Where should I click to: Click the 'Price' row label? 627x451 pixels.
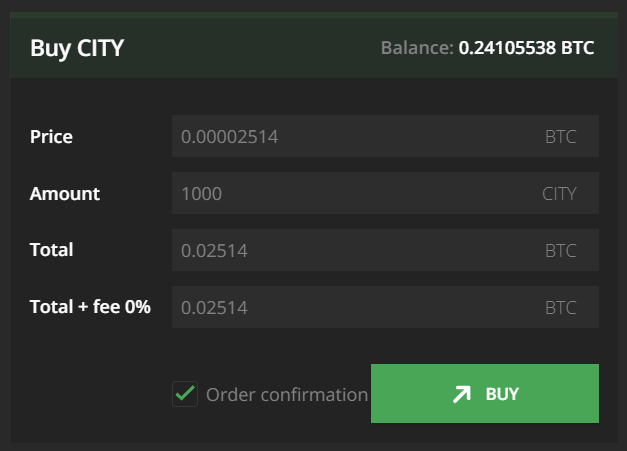click(x=51, y=136)
